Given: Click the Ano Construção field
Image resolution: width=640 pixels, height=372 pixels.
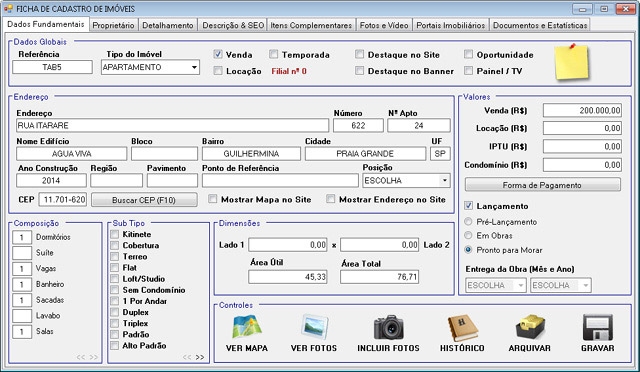Looking at the screenshot, I should click(x=51, y=180).
